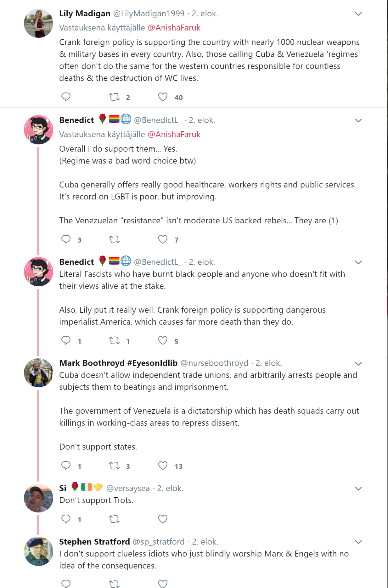Open options chevron on Lily Madigan's tweet
Screen dimensions: 388x588
click(x=358, y=14)
